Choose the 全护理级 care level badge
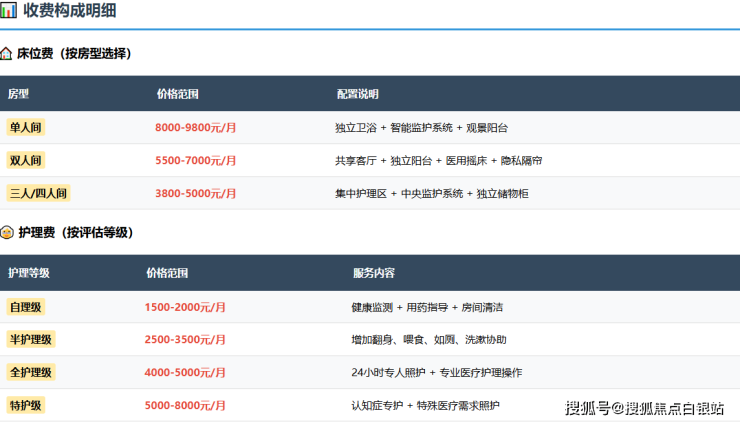Screen dimensions: 740x424 click(31, 372)
